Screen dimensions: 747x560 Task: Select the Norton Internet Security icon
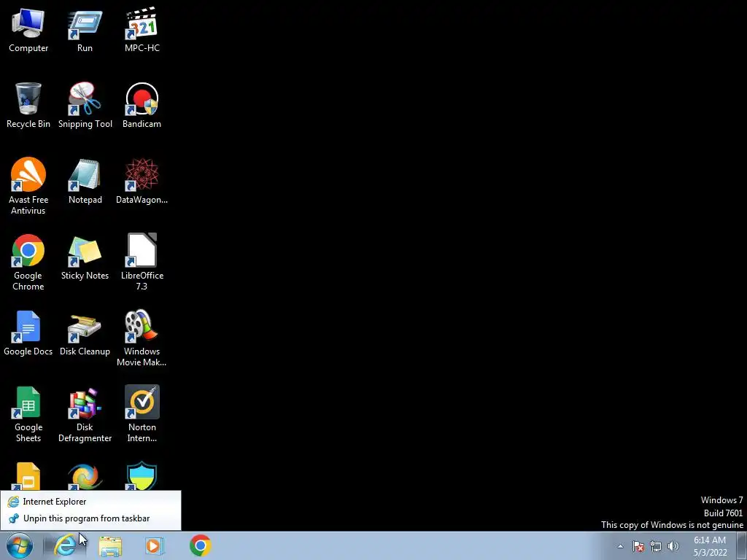point(142,414)
